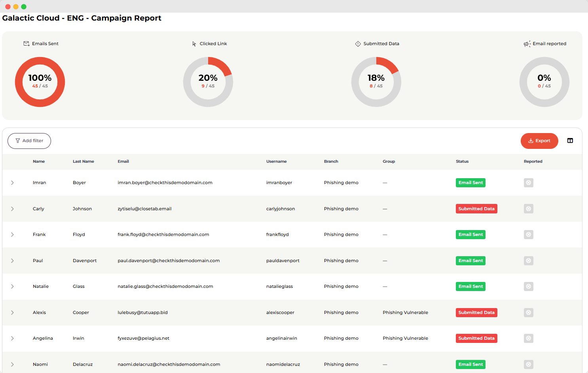Screen dimensions: 588x373
Task: Click the download icon inside the Export button
Action: [x=531, y=141]
